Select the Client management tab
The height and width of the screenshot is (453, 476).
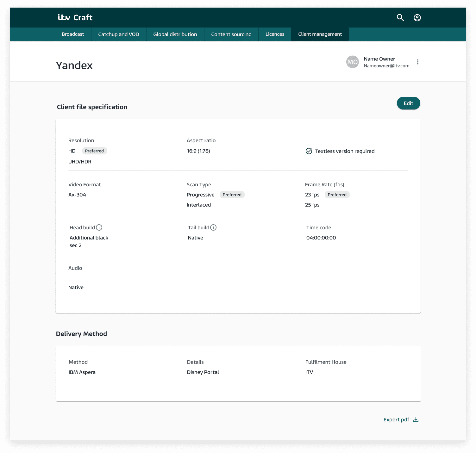(x=320, y=34)
